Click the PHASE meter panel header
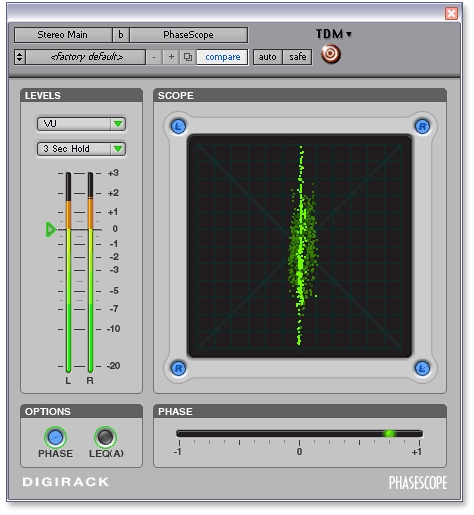Image resolution: width=474 pixels, height=515 pixels. click(x=300, y=411)
